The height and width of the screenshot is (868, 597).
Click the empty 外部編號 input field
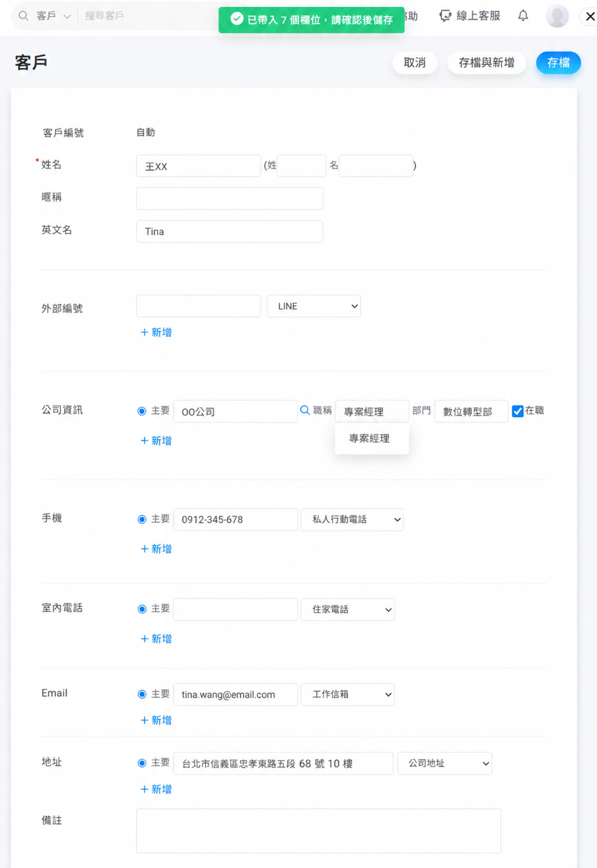pos(198,306)
